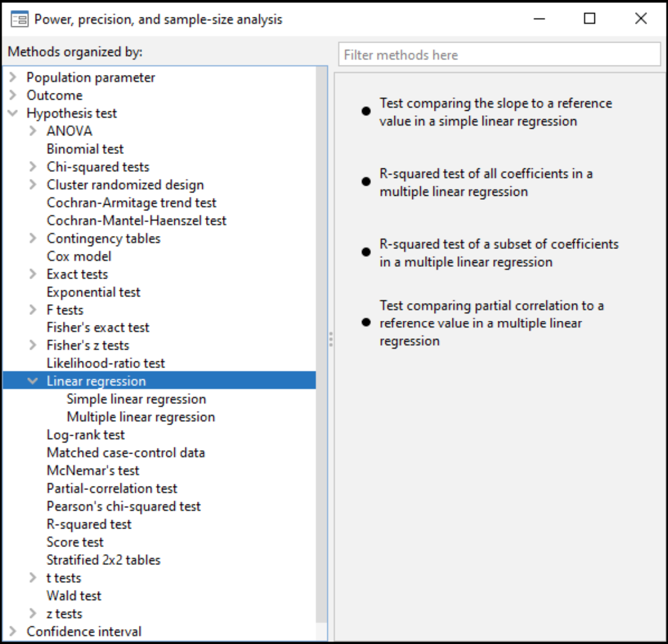668x644 pixels.
Task: Click the Confidence interval label
Action: (84, 631)
